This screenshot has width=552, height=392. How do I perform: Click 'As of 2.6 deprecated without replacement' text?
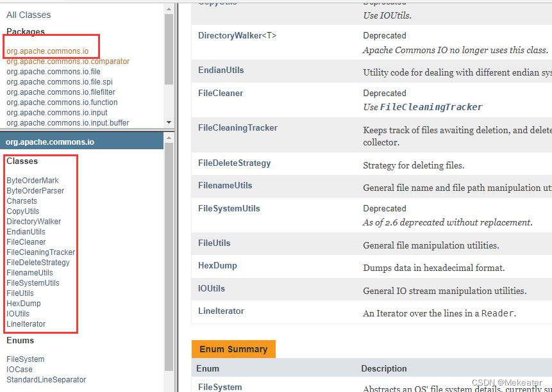447,222
